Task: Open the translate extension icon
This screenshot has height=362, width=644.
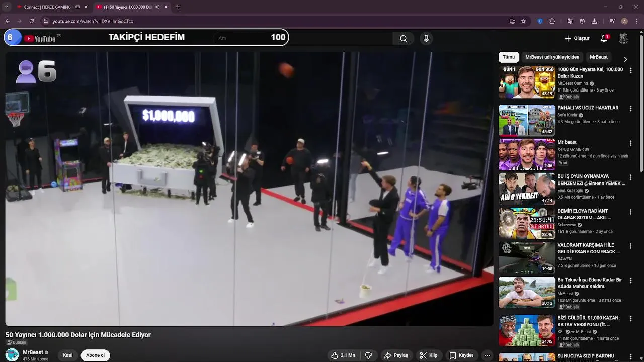Action: point(570,21)
